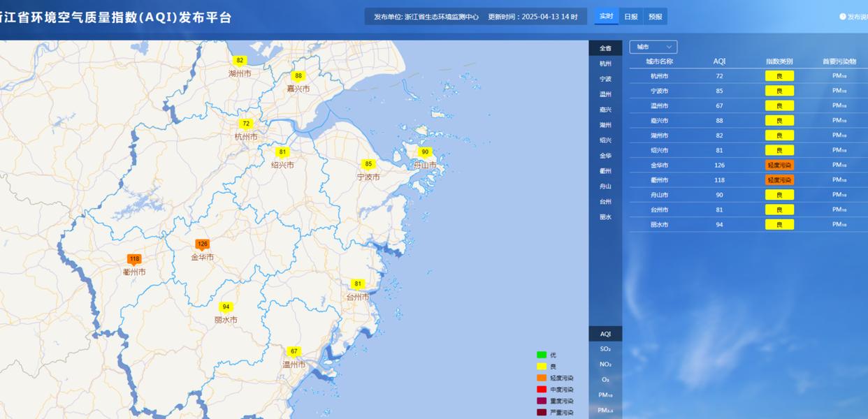Choose 全省 in the city sidebar
Image resolution: width=868 pixels, height=419 pixels.
[605, 48]
